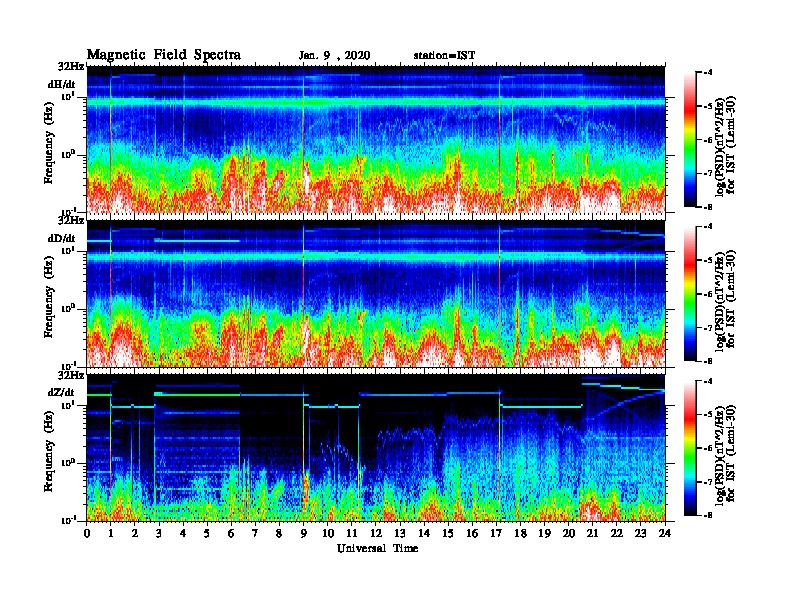The width and height of the screenshot is (792, 612).
Task: Click hour tick label "10" on the time axis
Action: click(x=328, y=533)
